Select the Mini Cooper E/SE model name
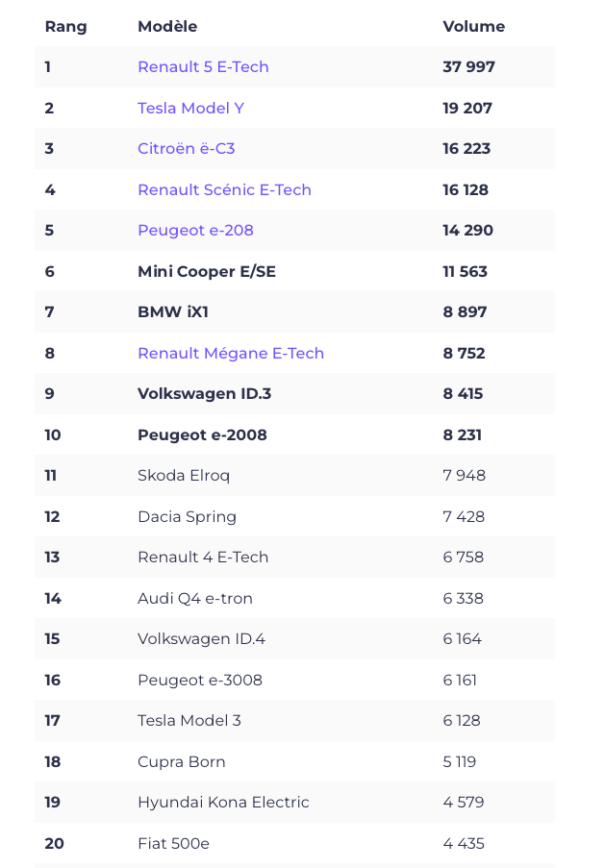 [207, 271]
